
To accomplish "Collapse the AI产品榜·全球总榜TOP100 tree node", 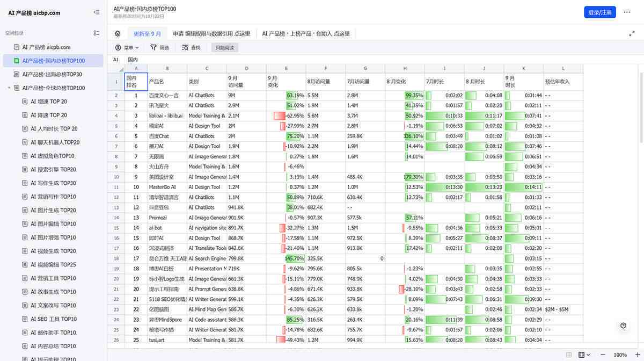I will (9, 88).
